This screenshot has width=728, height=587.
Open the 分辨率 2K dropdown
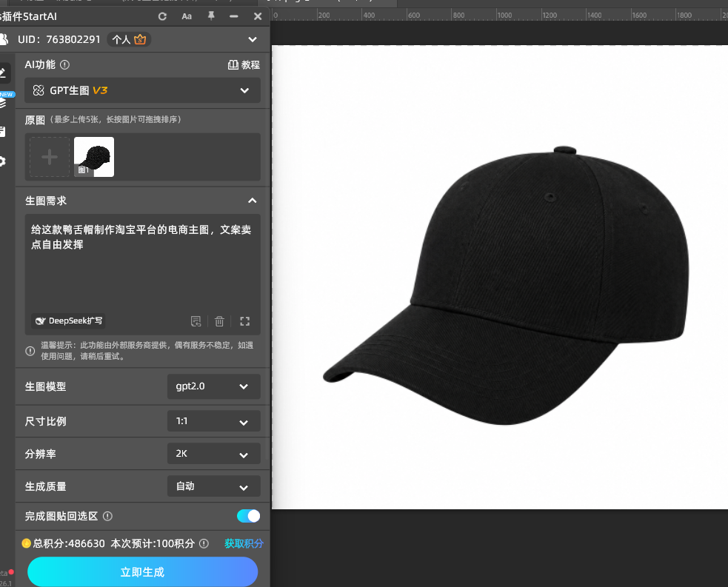213,454
